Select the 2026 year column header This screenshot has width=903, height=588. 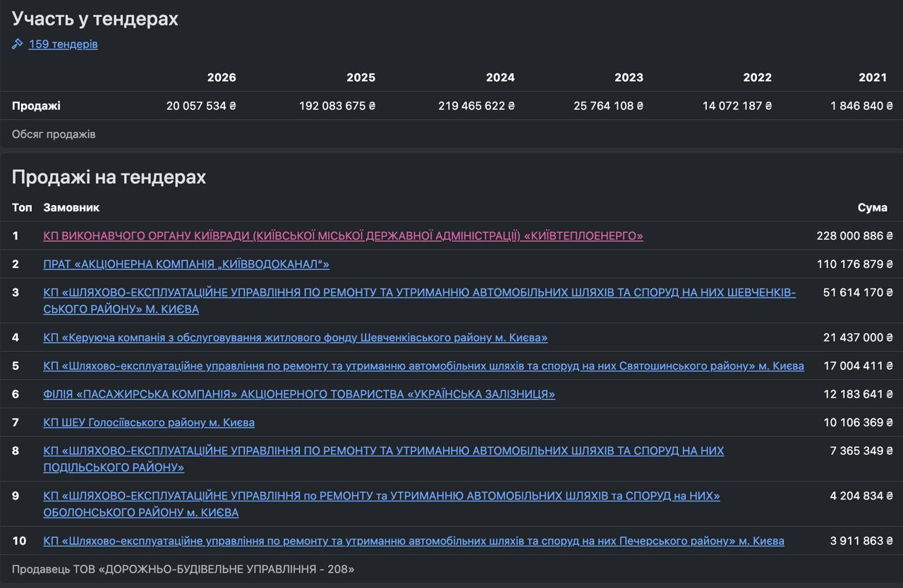(x=222, y=78)
